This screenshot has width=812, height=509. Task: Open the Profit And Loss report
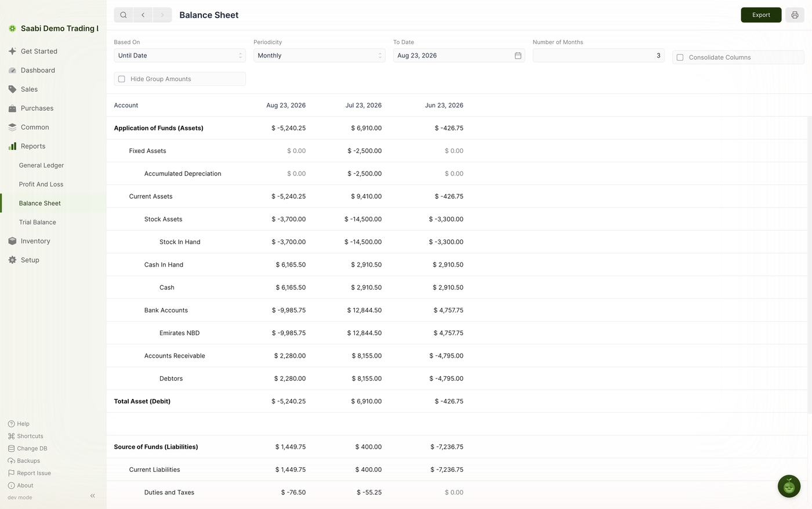41,184
